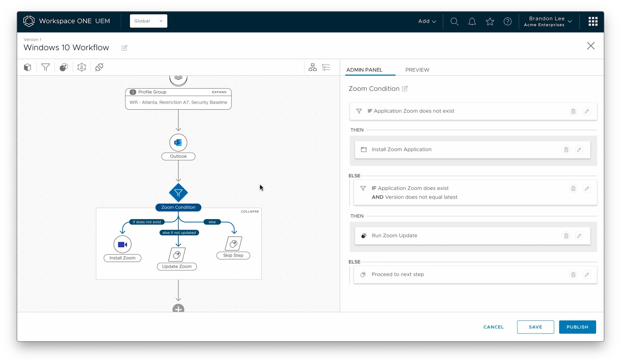Open the Add menu
This screenshot has height=364, width=621.
click(427, 21)
